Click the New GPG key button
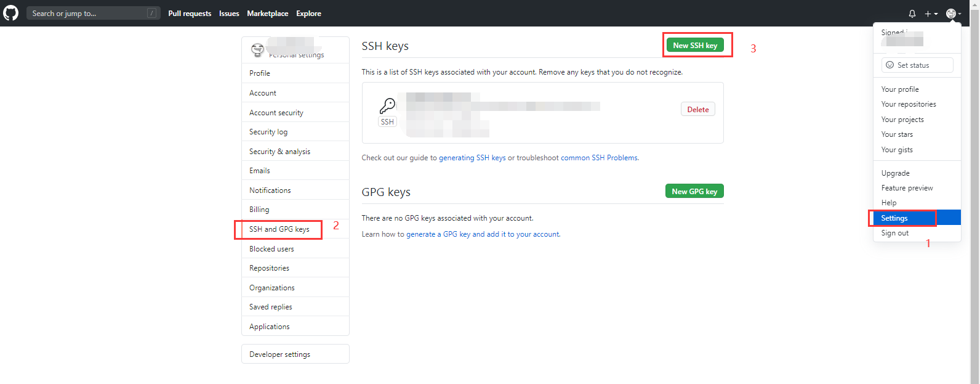980x384 pixels. coord(694,192)
